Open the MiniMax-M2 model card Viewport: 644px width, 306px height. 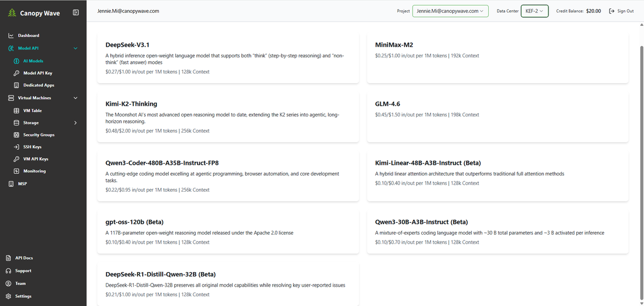point(498,58)
